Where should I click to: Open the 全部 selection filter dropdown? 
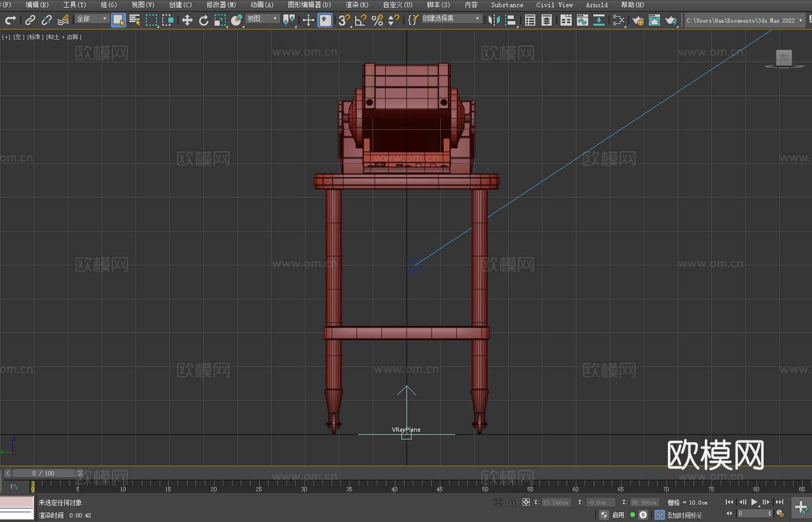tap(92, 18)
